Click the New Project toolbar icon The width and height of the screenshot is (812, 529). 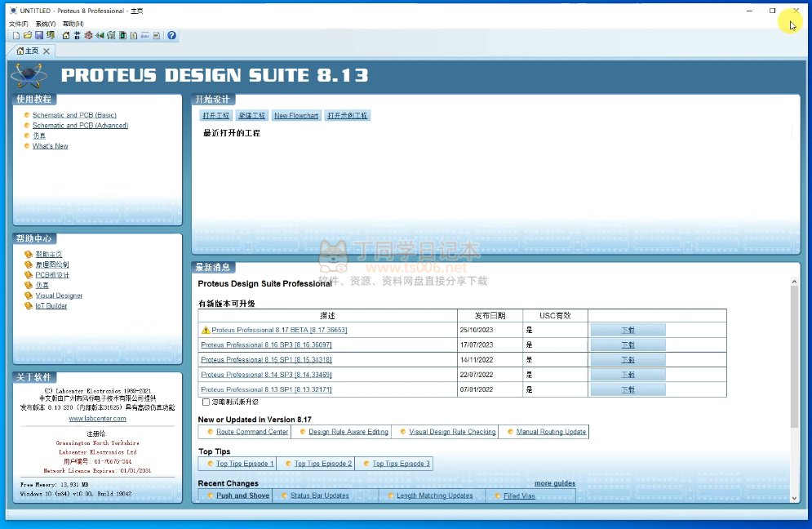click(x=16, y=36)
